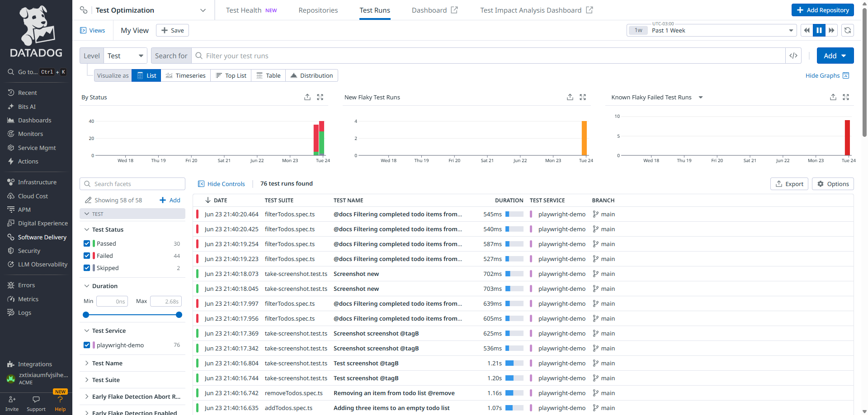Click the Hide Graphs link
Screen dimensions: 868x415
coord(827,75)
